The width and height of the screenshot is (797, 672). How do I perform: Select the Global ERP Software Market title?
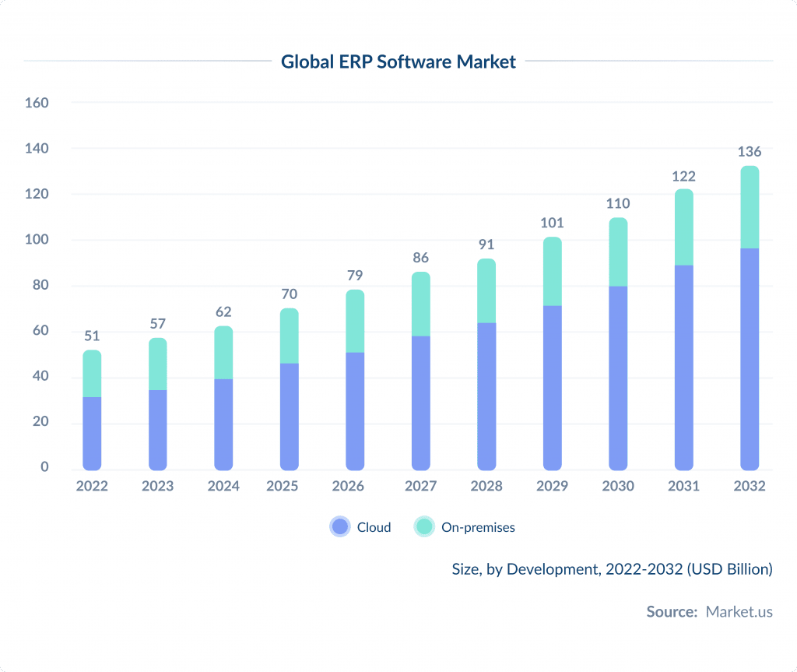click(399, 62)
